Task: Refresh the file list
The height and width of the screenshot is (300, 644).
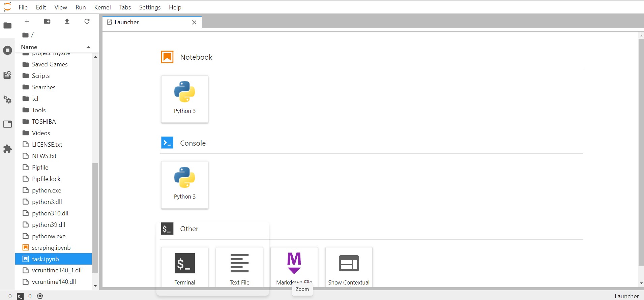Action: tap(87, 21)
